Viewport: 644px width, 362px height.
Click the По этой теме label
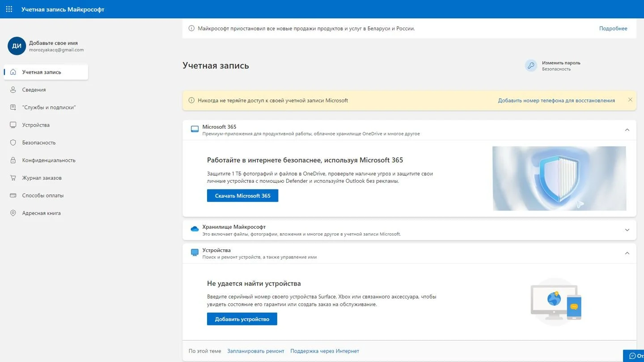click(205, 351)
